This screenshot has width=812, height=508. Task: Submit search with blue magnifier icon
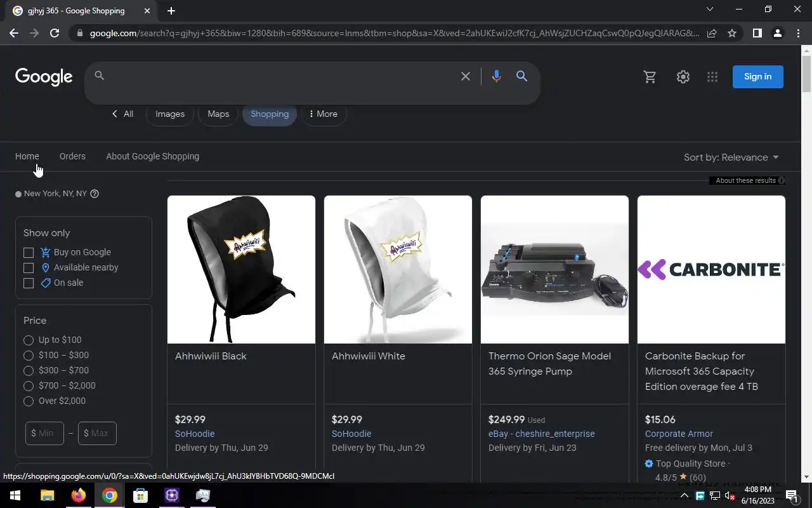tap(521, 76)
